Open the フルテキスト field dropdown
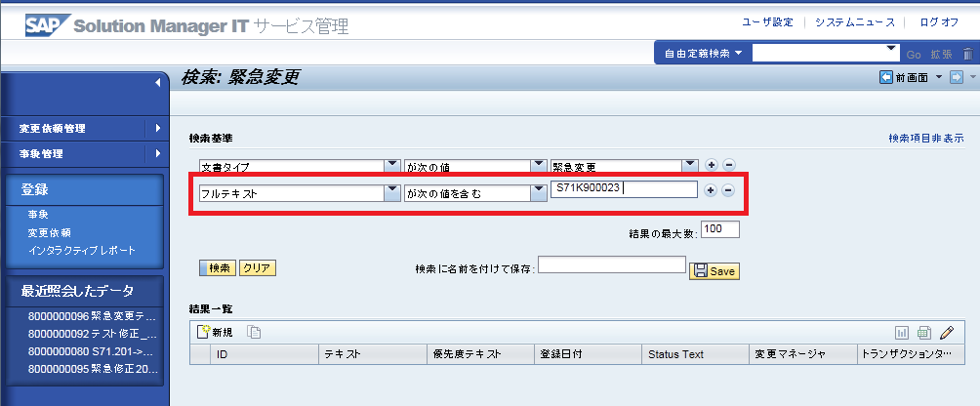This screenshot has height=406, width=980. coord(392,192)
